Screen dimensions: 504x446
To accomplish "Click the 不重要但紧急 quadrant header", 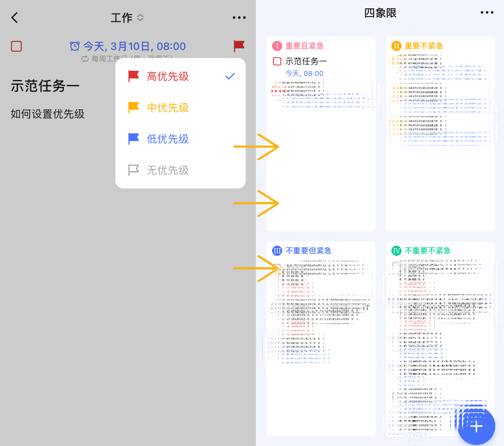I will click(308, 251).
